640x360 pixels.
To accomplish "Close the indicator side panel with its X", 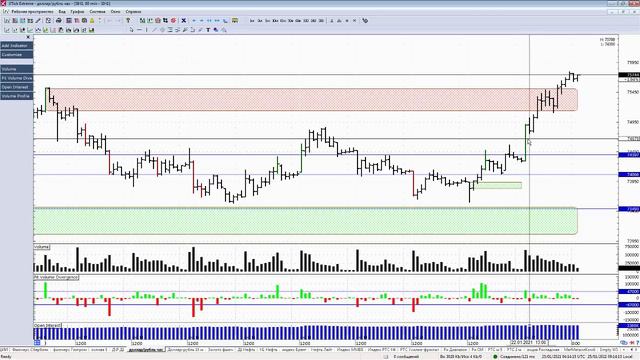I will point(28,38).
